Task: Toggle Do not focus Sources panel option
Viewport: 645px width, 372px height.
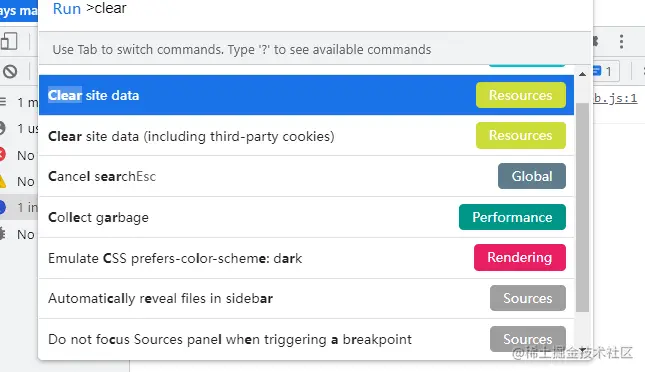Action: pos(306,339)
